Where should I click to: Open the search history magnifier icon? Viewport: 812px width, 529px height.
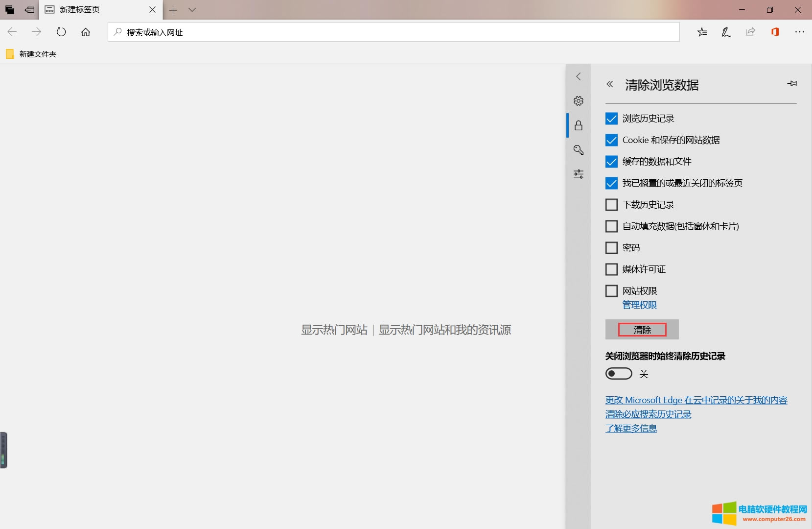tap(579, 150)
